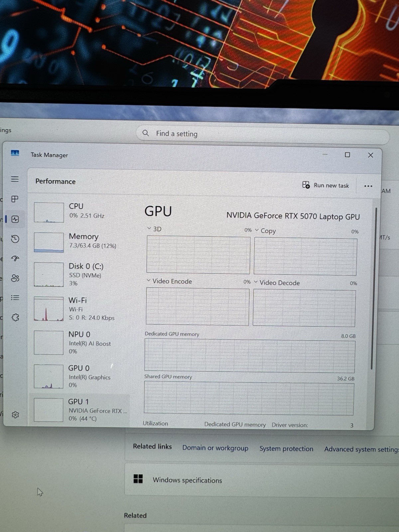Screen dimensions: 399x532
Task: Open the Processes page icon
Action: [15, 199]
